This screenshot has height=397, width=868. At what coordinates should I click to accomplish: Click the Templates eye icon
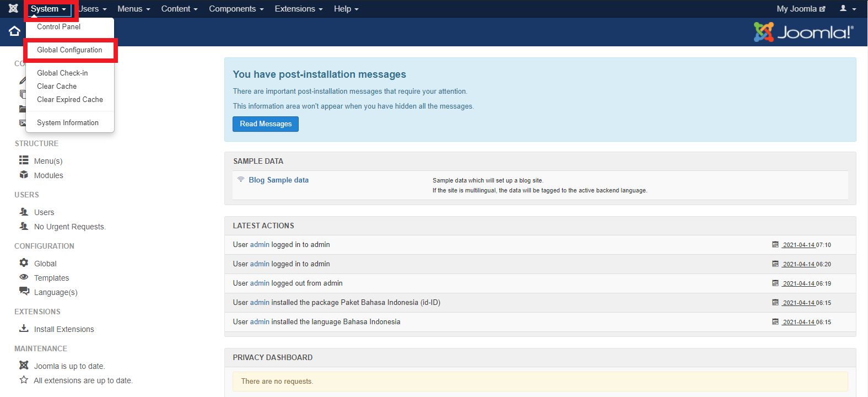point(24,277)
